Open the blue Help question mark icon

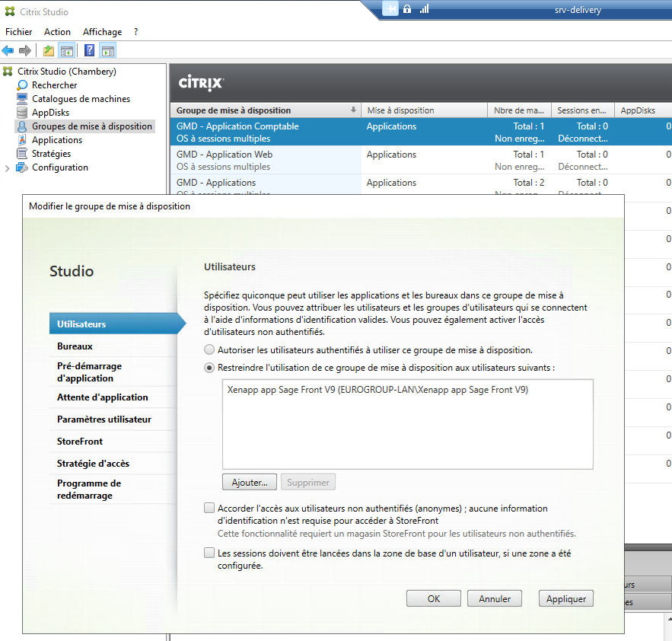89,50
